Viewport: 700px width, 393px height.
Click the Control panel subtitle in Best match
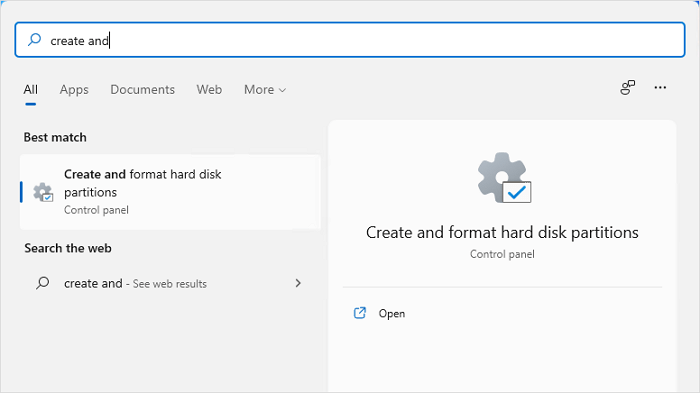tap(96, 210)
